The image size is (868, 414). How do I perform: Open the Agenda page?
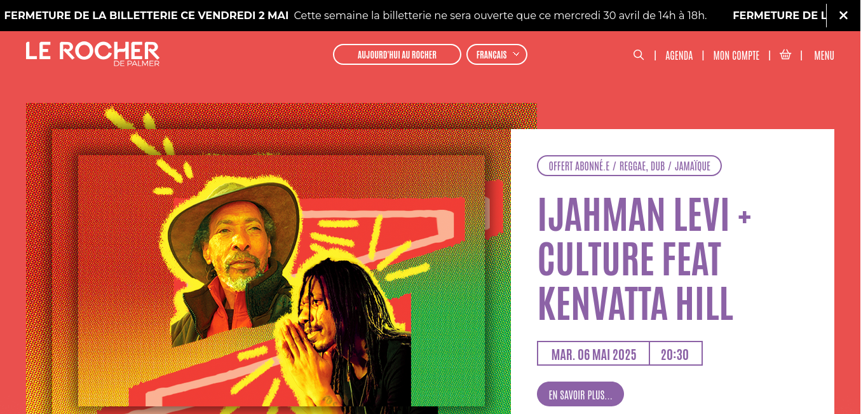coord(679,55)
